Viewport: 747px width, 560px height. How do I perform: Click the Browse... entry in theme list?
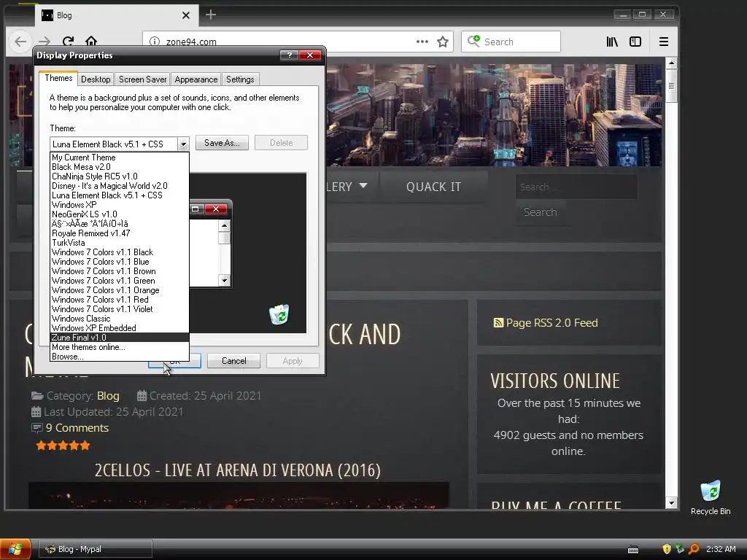coord(120,357)
